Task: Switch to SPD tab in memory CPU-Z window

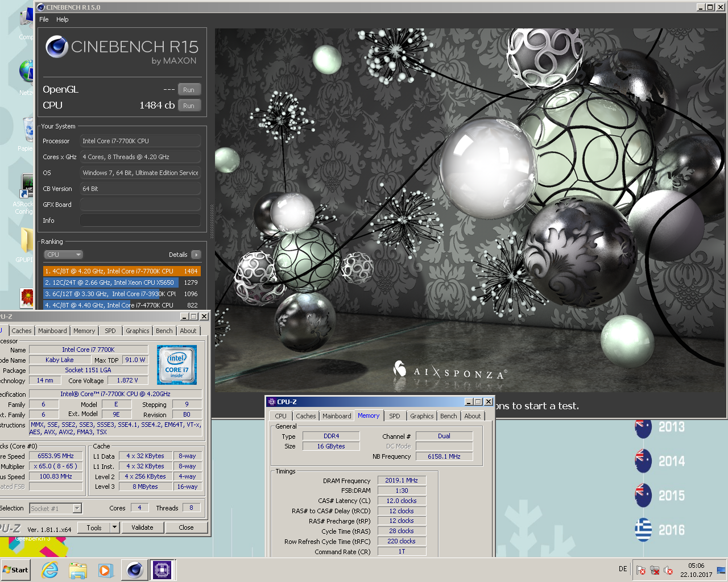Action: (x=395, y=416)
